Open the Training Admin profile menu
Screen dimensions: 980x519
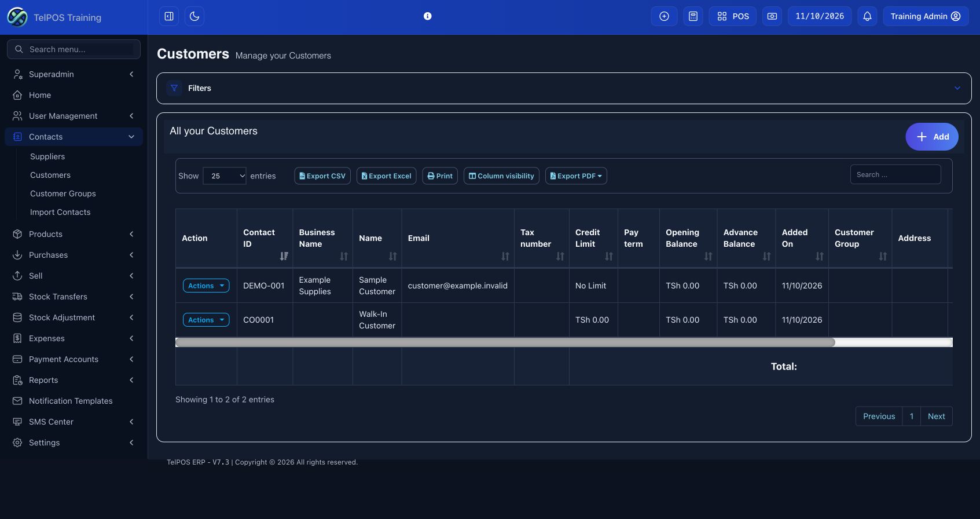pos(926,16)
